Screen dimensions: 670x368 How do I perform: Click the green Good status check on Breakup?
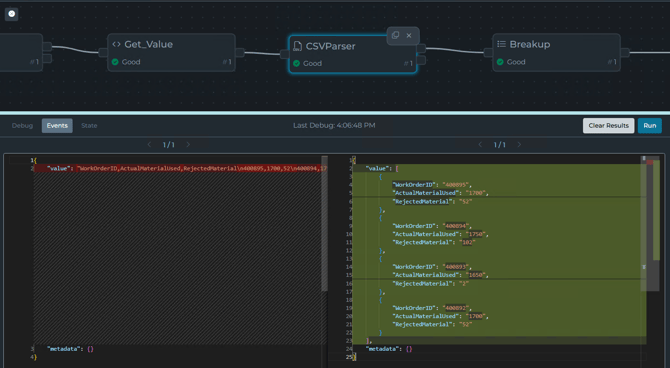[500, 62]
